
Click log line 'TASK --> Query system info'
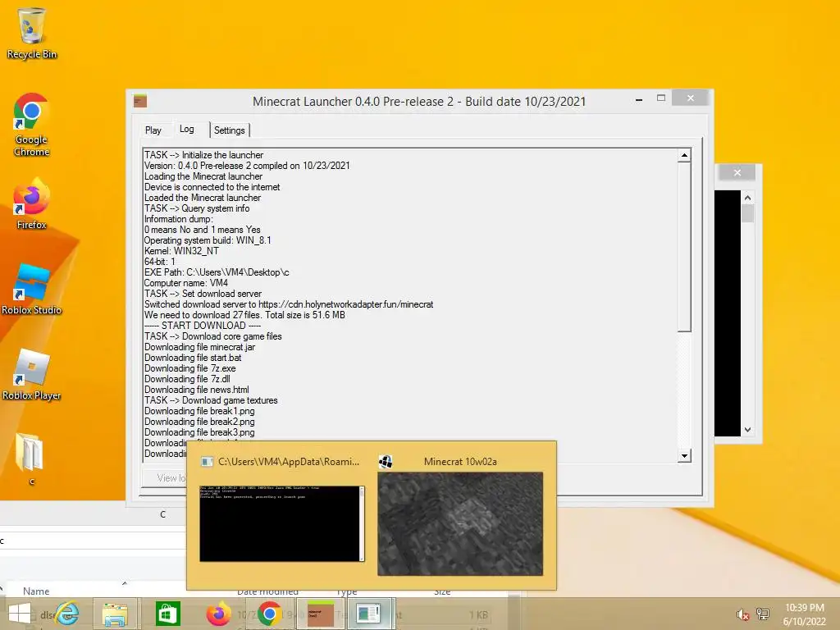[197, 208]
